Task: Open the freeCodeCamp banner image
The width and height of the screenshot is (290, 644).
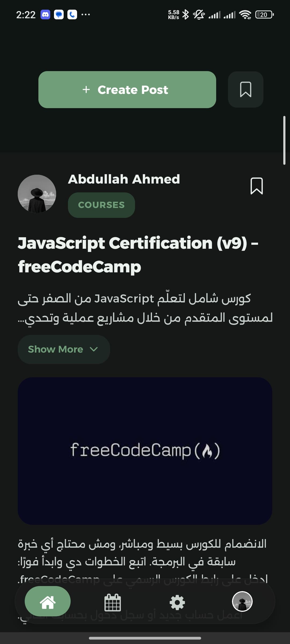Action: pos(145,451)
